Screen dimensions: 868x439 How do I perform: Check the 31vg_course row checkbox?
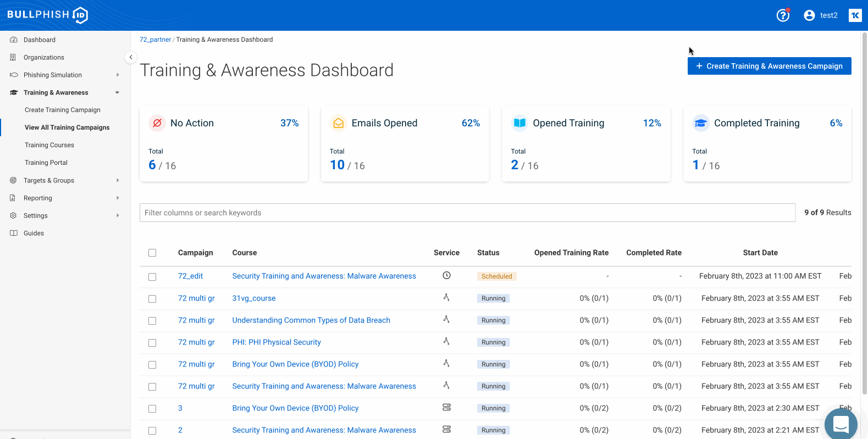pyautogui.click(x=152, y=299)
